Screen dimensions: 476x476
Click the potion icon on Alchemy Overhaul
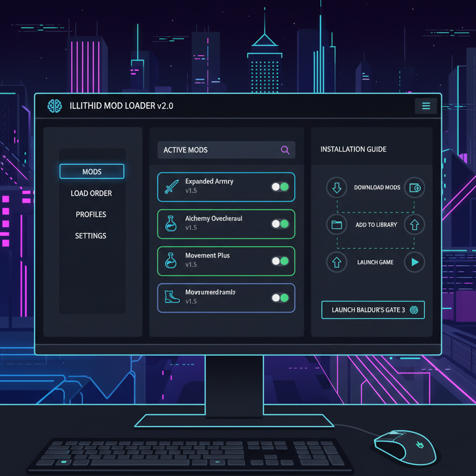point(171,224)
